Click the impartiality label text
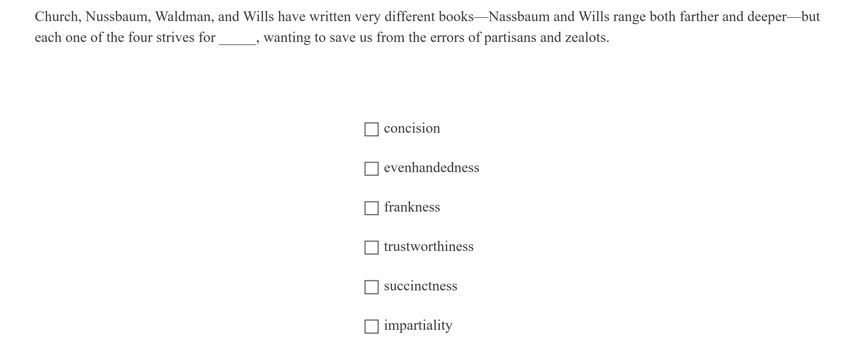868x342 pixels. [418, 325]
